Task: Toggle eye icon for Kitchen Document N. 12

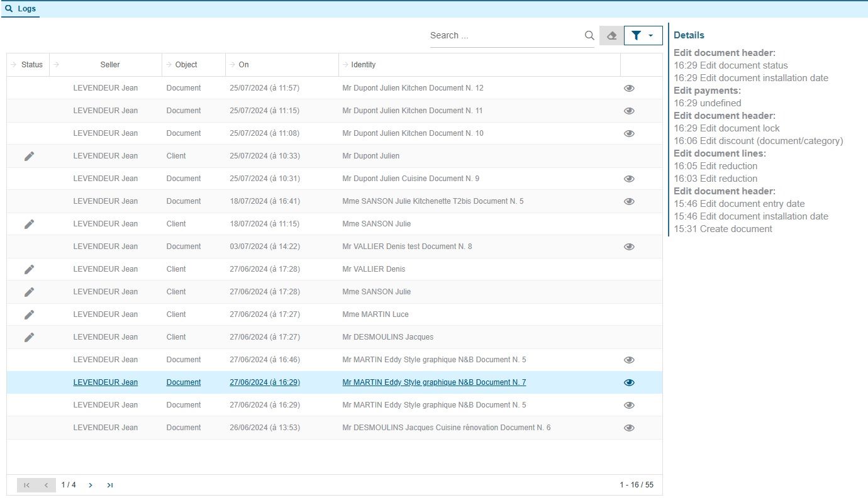Action: point(629,88)
